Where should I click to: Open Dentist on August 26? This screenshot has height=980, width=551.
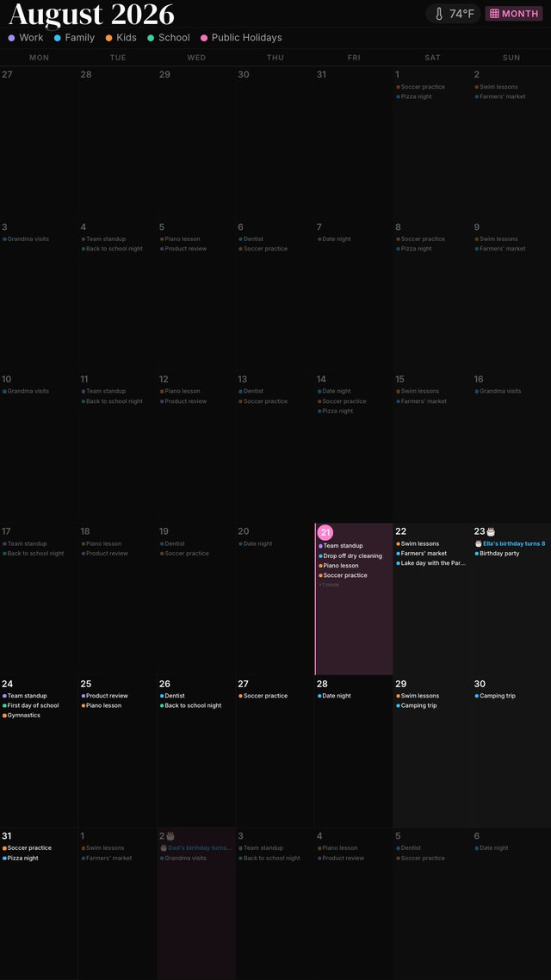pyautogui.click(x=172, y=696)
